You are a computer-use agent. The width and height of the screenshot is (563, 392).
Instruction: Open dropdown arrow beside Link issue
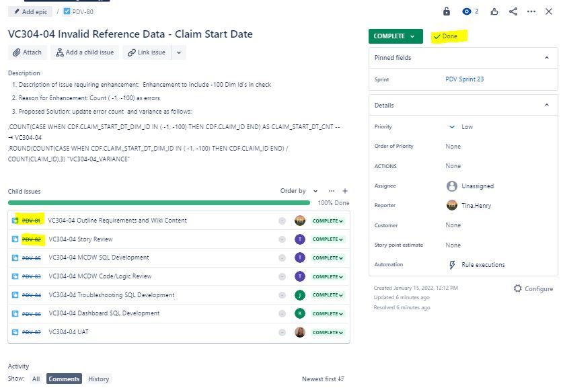[x=179, y=52]
